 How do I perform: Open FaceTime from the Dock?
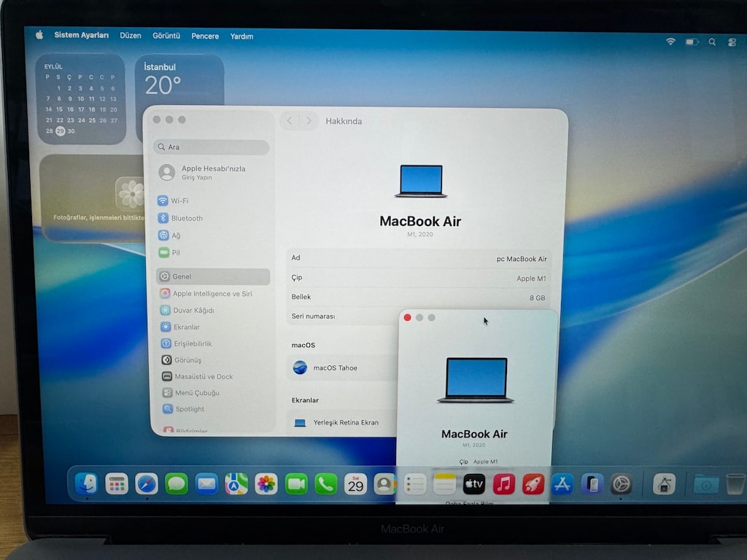[296, 484]
